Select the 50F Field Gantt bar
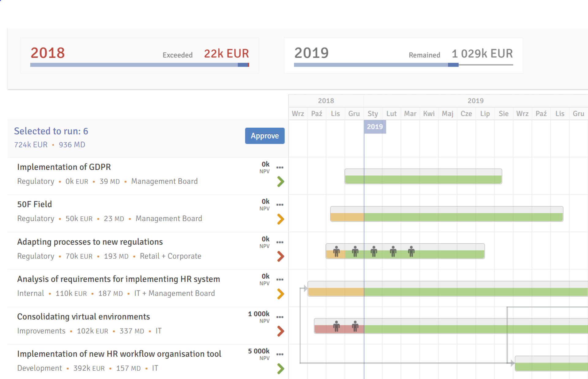This screenshot has height=379, width=588. tap(447, 214)
